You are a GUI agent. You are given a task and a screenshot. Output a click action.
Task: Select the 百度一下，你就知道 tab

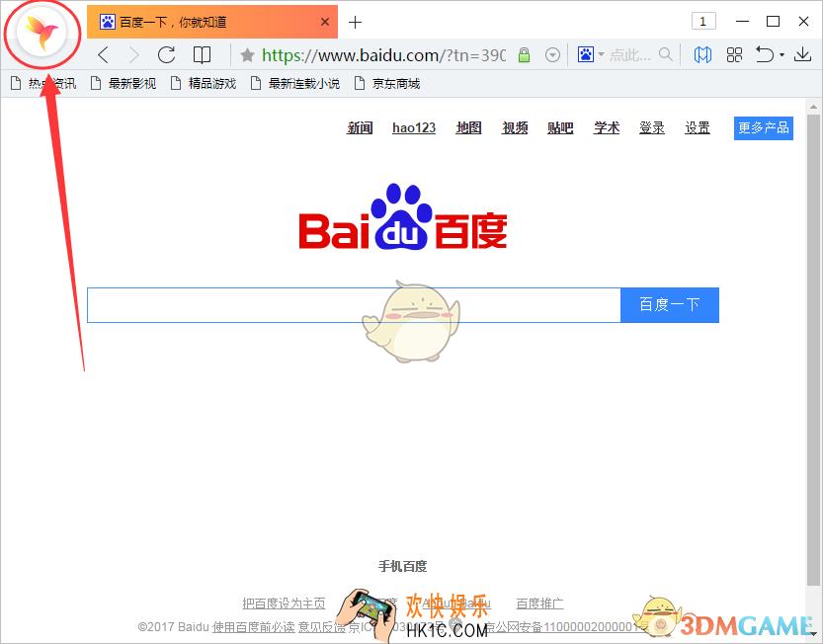(212, 22)
